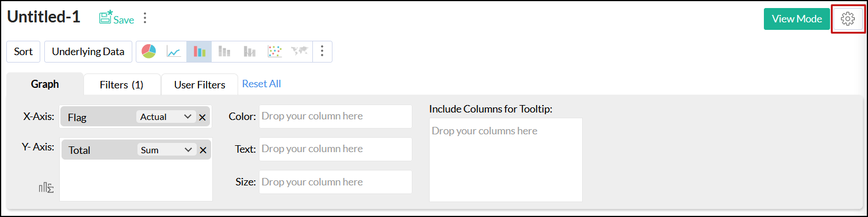This screenshot has width=868, height=217.
Task: Show more chart types via ellipsis
Action: pyautogui.click(x=322, y=52)
